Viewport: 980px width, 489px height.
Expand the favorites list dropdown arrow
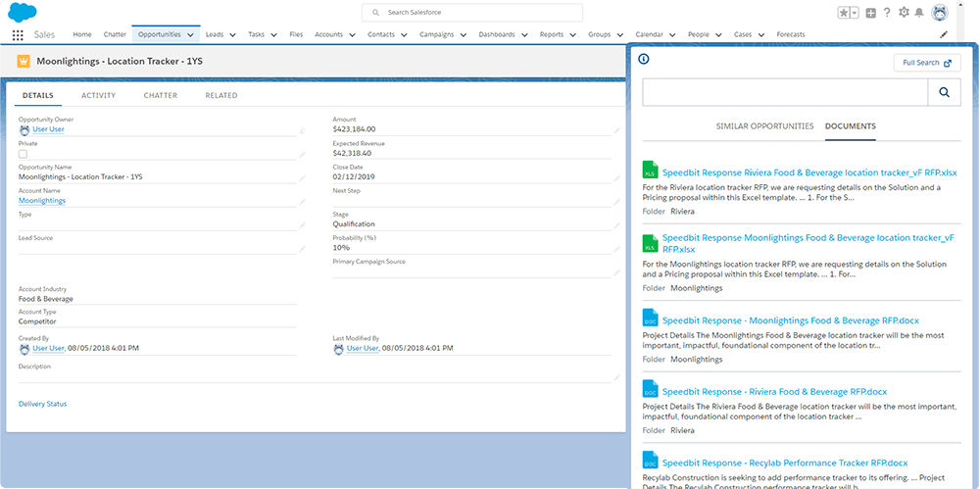pyautogui.click(x=855, y=13)
